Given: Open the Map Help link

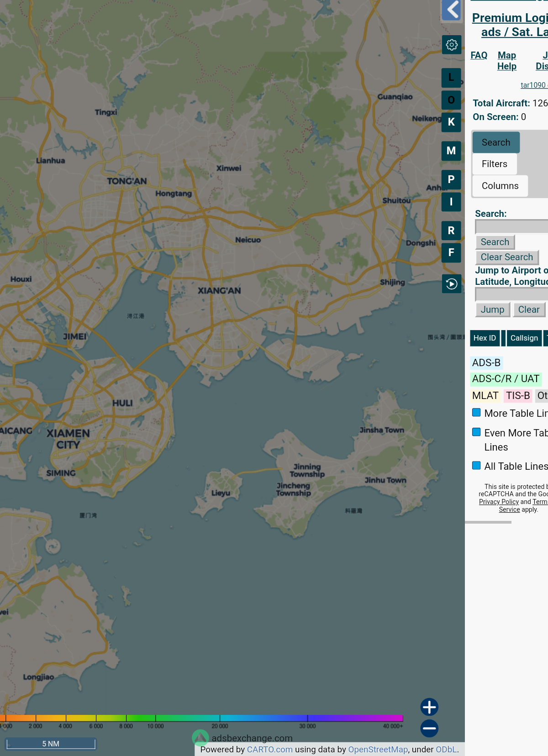Looking at the screenshot, I should click(507, 61).
